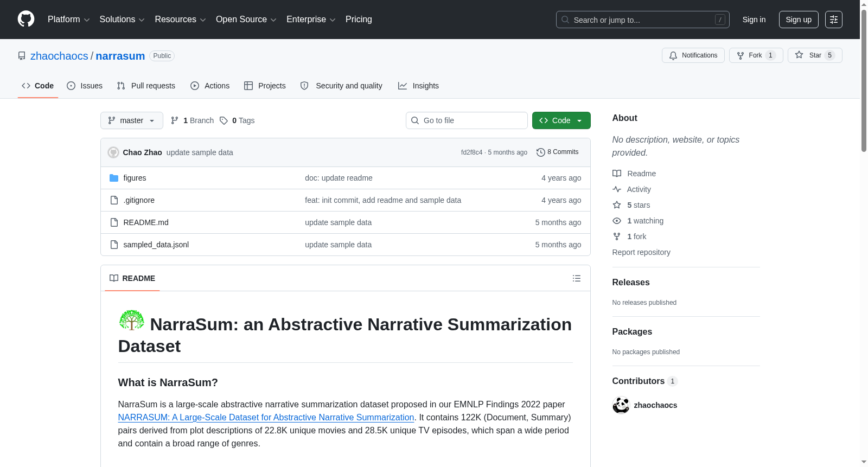Click the branch icon next to 1 Branch

tap(175, 120)
